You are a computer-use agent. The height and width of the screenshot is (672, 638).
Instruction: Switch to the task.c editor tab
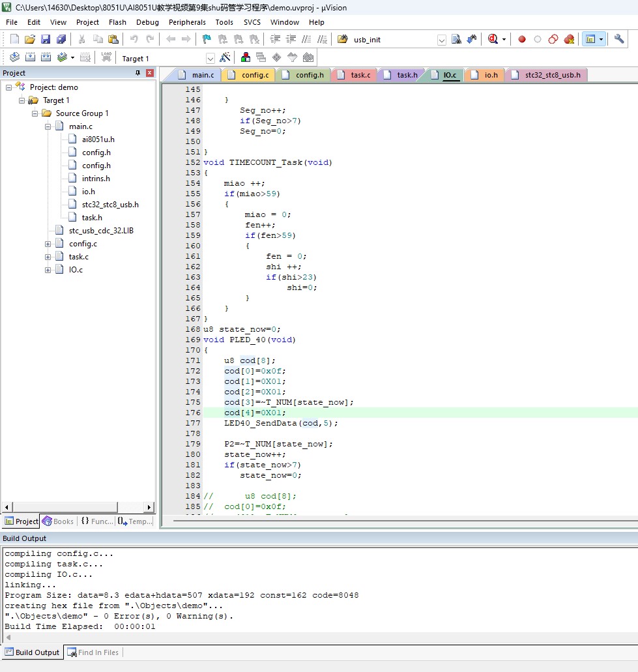tap(355, 75)
